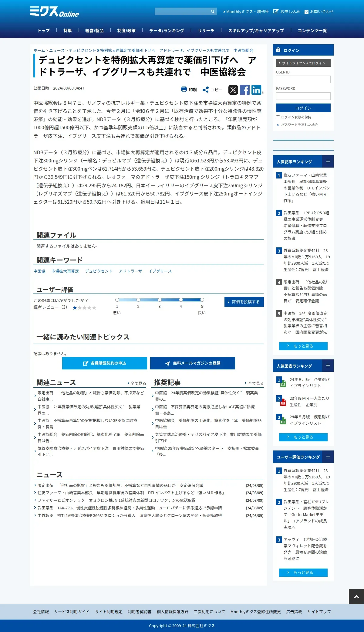364x632 pixels.
Task: Click PDF icon for 23年度MR一人当たり生産性
Action: point(283,402)
